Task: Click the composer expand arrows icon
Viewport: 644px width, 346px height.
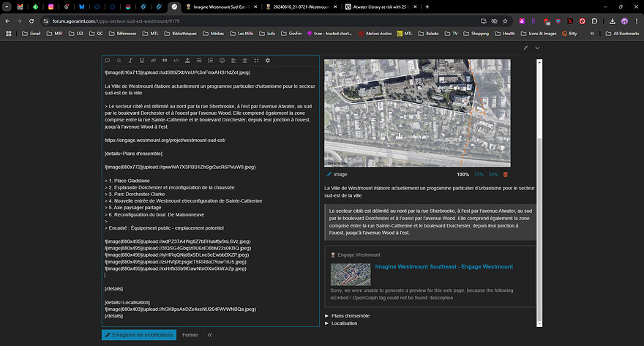Action: pyautogui.click(x=525, y=48)
